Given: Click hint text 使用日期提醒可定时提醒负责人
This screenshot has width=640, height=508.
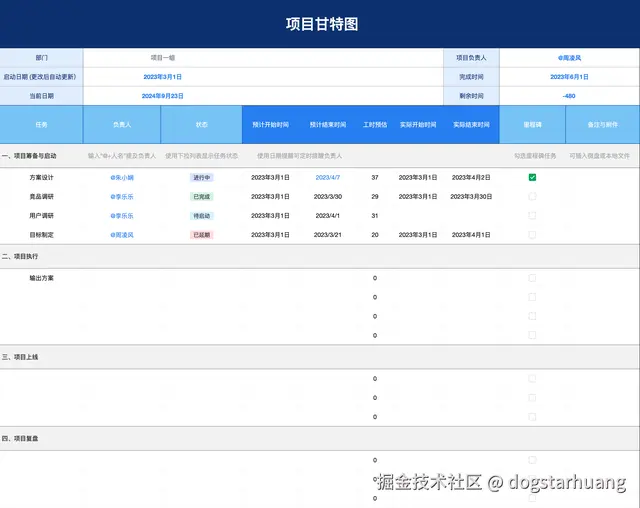Looking at the screenshot, I should pos(300,156).
